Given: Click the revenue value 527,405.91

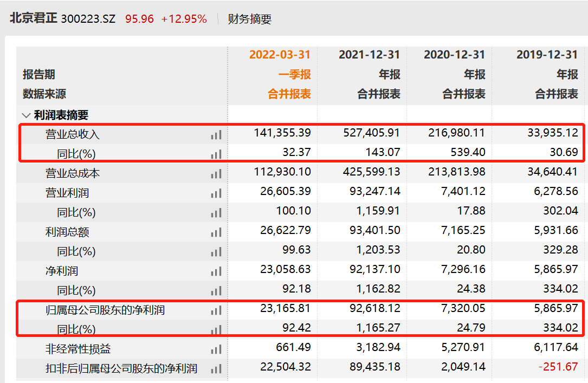Looking at the screenshot, I should [x=372, y=133].
